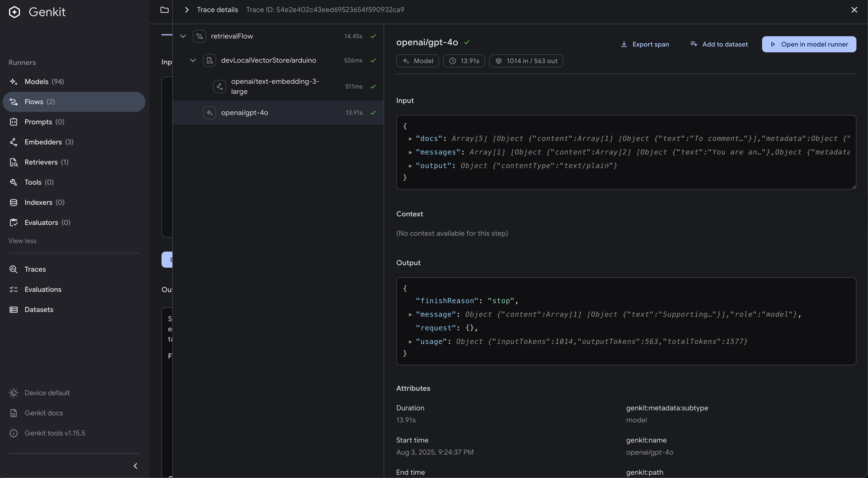Click Genkit tools v1.15.5 info icon

14,433
